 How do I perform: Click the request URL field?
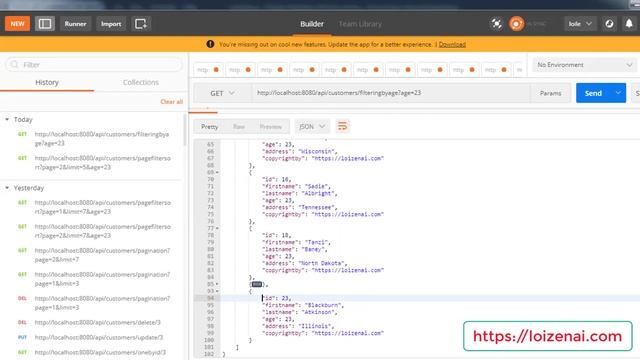(391, 93)
